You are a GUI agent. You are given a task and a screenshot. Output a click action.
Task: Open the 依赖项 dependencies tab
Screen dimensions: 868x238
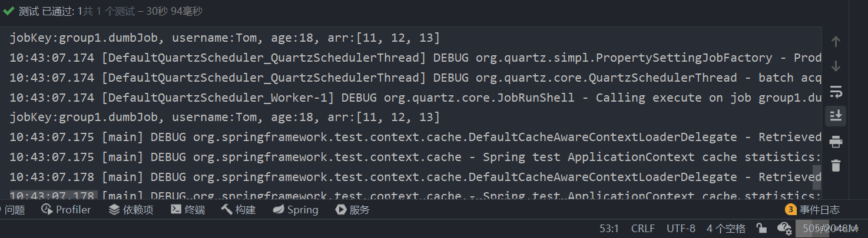[131, 210]
